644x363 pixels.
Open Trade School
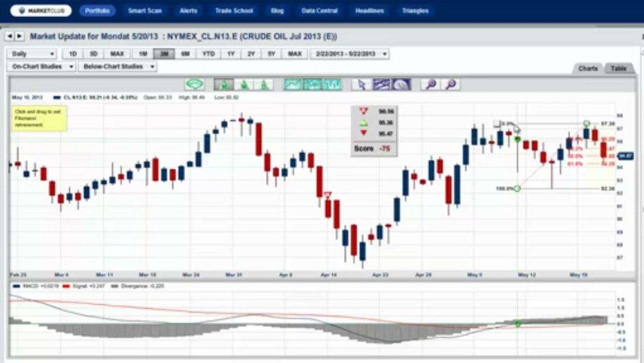(234, 11)
